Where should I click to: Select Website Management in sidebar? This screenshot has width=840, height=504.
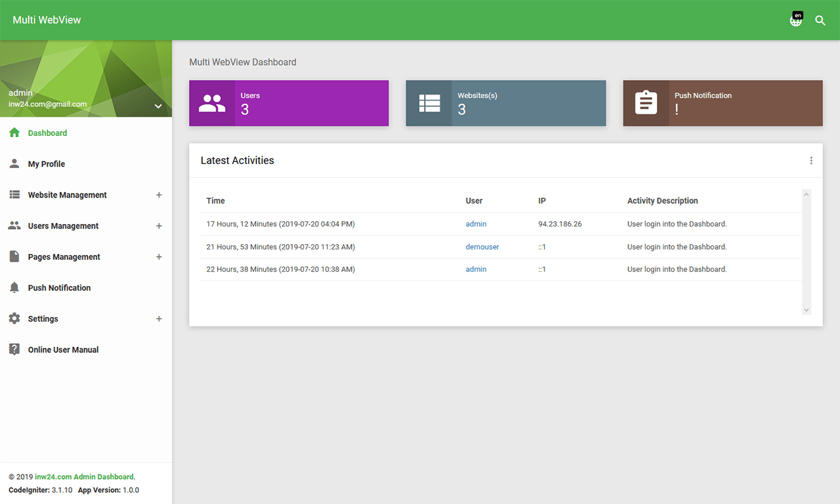[67, 195]
